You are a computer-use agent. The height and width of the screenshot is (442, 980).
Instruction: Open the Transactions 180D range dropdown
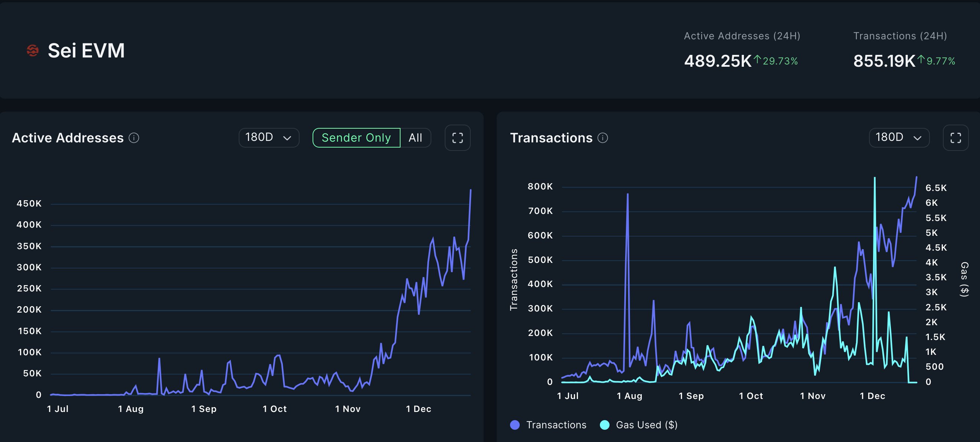[899, 138]
